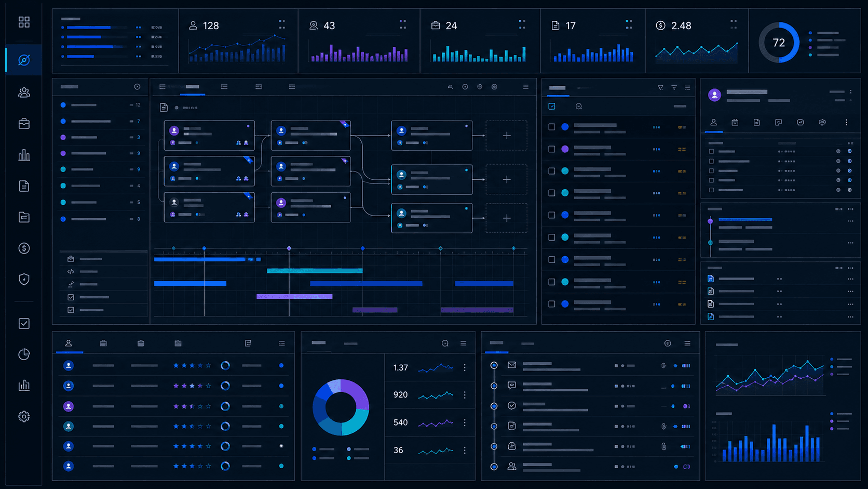Image resolution: width=868 pixels, height=489 pixels.
Task: Tick the checkbox of the purple-dot list row
Action: coord(552,149)
